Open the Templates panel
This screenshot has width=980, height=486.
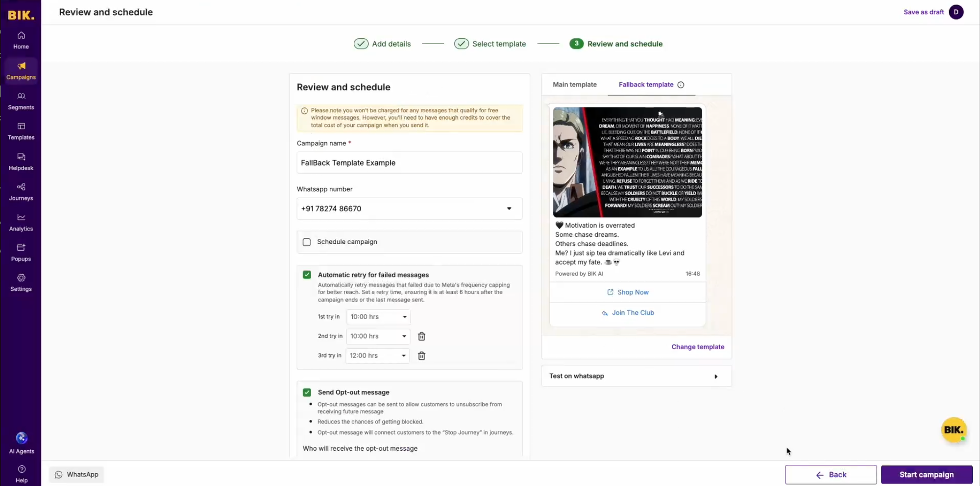pyautogui.click(x=21, y=131)
